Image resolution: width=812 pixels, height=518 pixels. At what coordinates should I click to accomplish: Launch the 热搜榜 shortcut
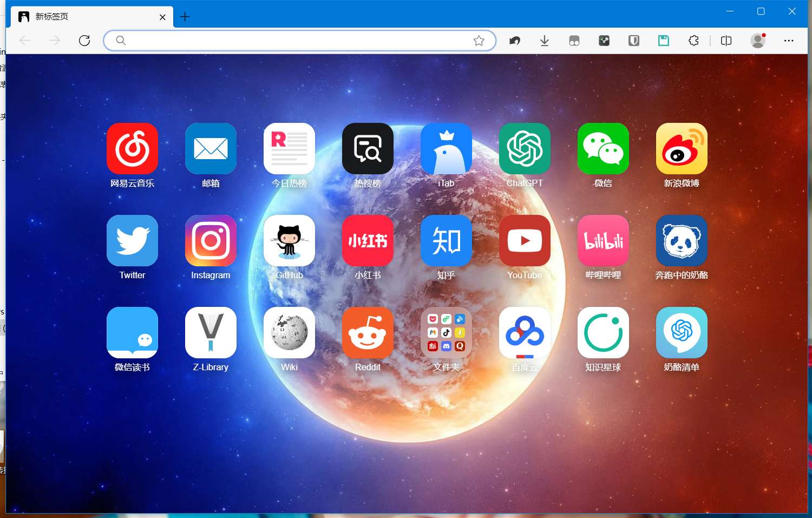(x=368, y=148)
